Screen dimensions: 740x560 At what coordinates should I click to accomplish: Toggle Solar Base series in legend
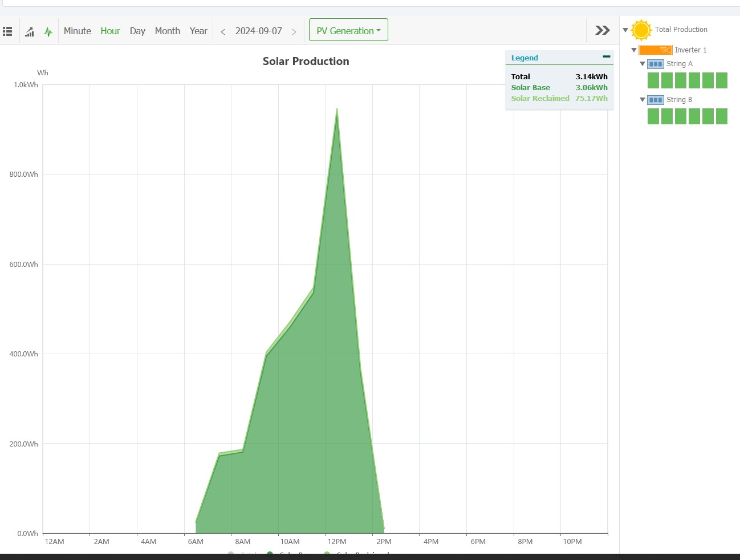tap(531, 88)
